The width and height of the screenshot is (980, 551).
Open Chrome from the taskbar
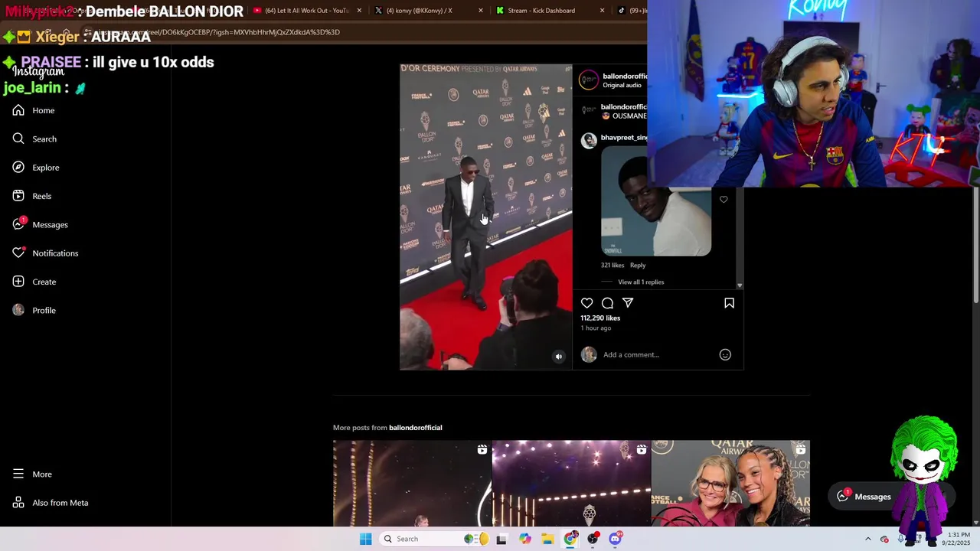(x=570, y=539)
